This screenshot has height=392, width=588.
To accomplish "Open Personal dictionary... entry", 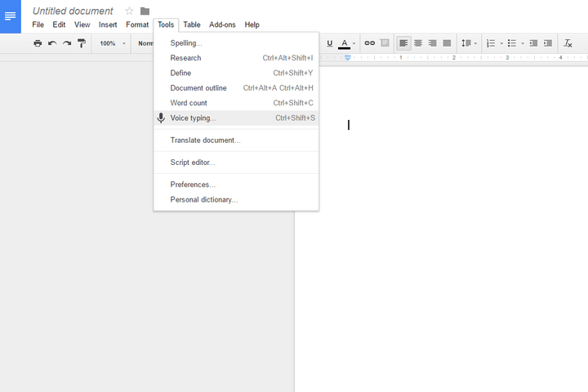I will 236,199.
